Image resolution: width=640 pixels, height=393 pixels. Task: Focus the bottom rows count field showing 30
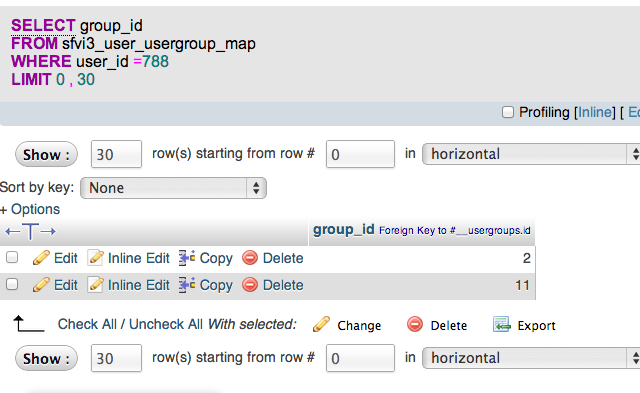click(x=116, y=358)
